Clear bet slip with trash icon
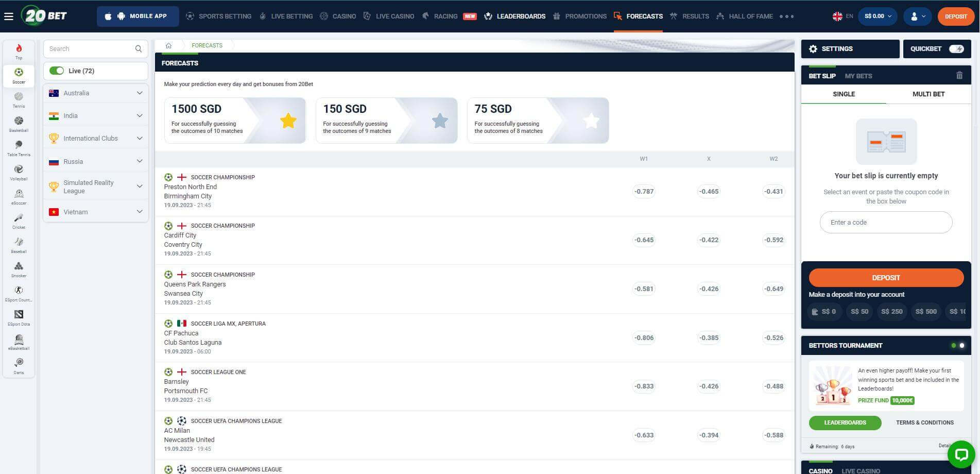The width and height of the screenshot is (980, 474). (x=959, y=76)
